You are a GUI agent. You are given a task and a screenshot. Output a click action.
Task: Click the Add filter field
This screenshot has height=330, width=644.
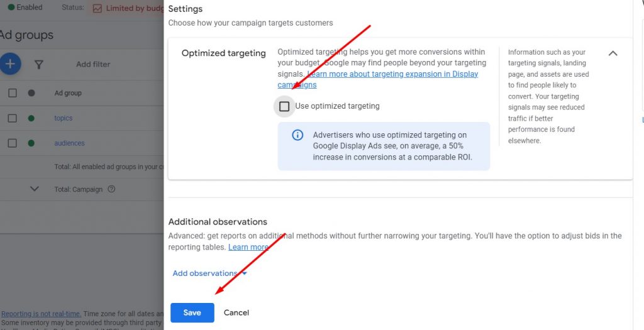click(x=93, y=64)
